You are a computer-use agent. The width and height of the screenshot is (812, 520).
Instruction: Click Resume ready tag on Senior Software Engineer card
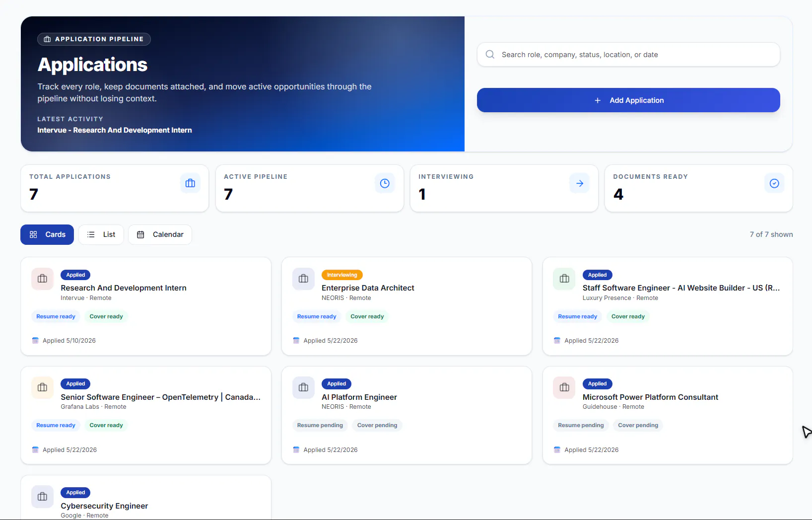(x=56, y=426)
